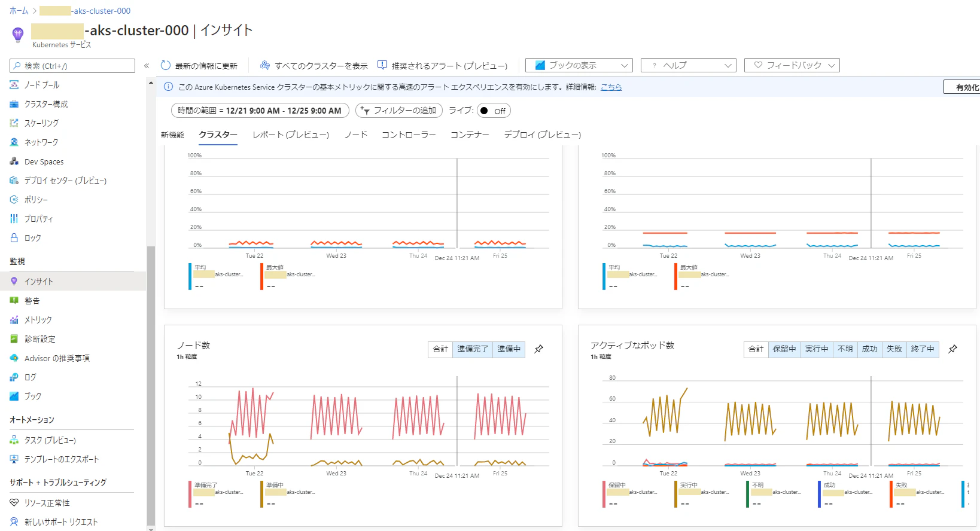Click the 警告 alert icon
Image resolution: width=980 pixels, height=531 pixels.
pyautogui.click(x=14, y=301)
